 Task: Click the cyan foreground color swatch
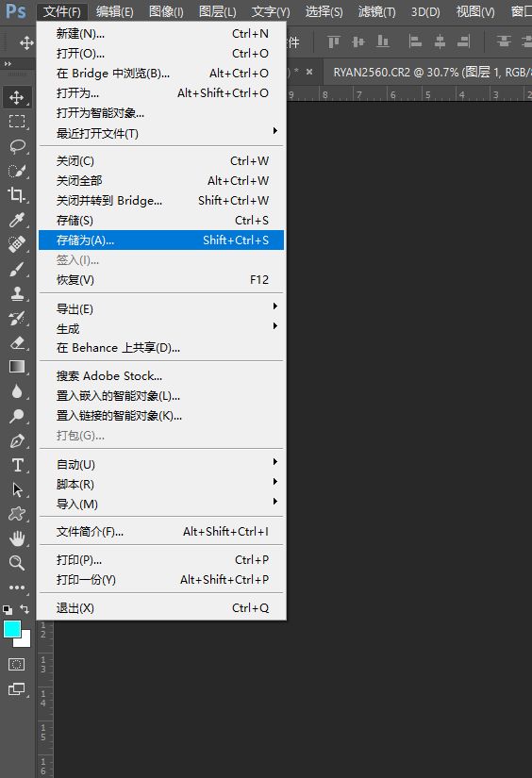tap(11, 629)
